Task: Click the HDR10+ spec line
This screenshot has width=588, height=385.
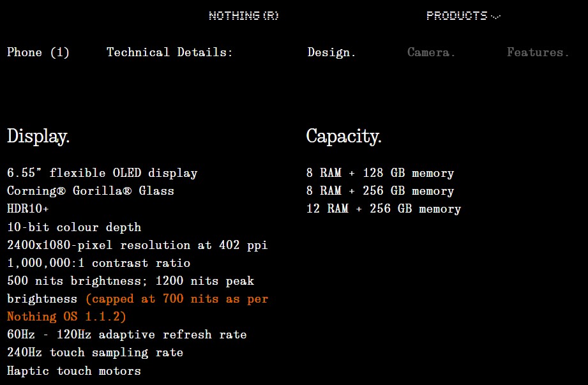Action: 28,208
